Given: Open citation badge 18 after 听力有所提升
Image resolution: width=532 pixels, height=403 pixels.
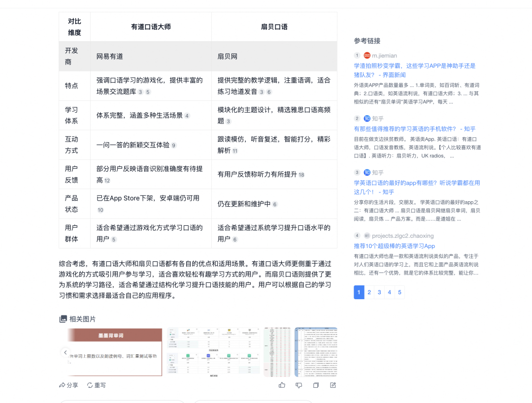Looking at the screenshot, I should [x=301, y=175].
